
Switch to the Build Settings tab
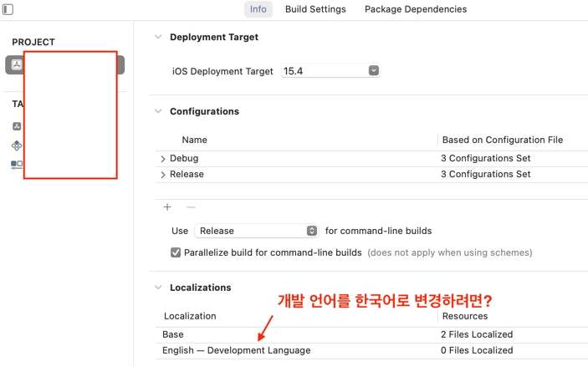(x=315, y=9)
